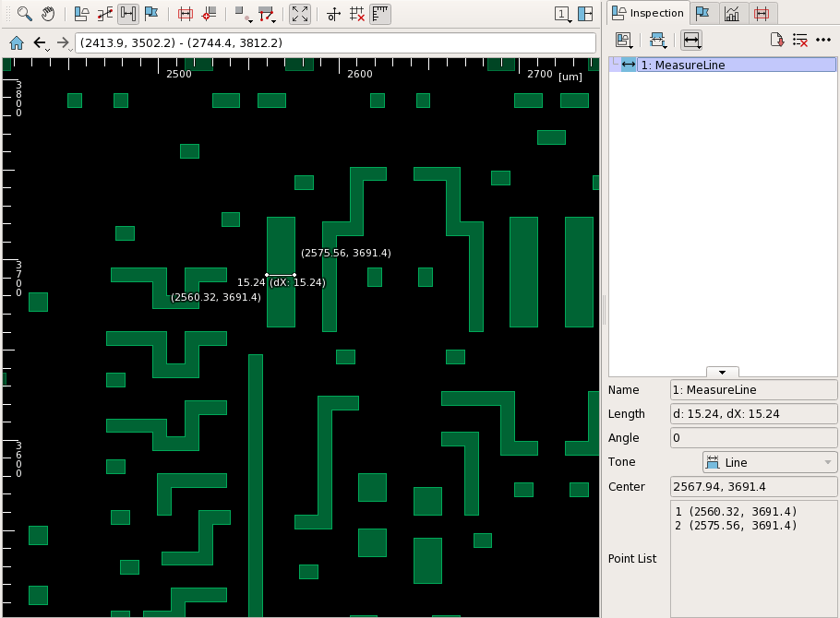The image size is (840, 618).
Task: Open the chart statistics tab
Action: click(732, 13)
